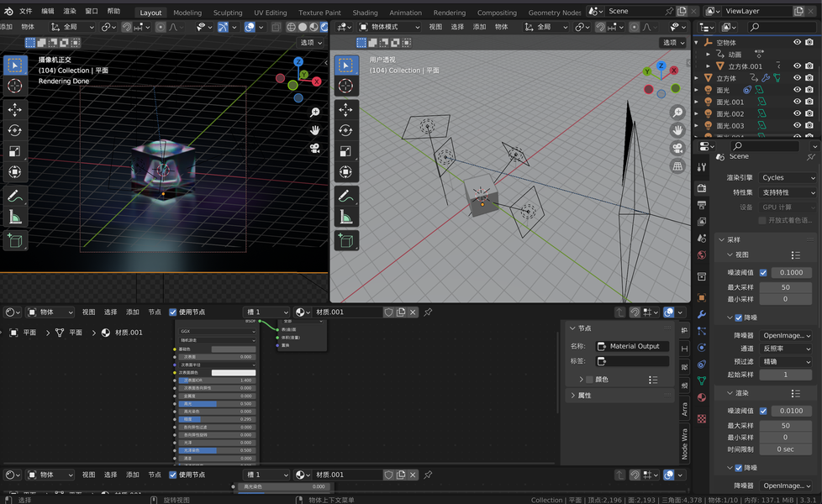Click the 糙度 0.295 slider in the node
Viewport: 822px width, 504px height.
(x=217, y=419)
